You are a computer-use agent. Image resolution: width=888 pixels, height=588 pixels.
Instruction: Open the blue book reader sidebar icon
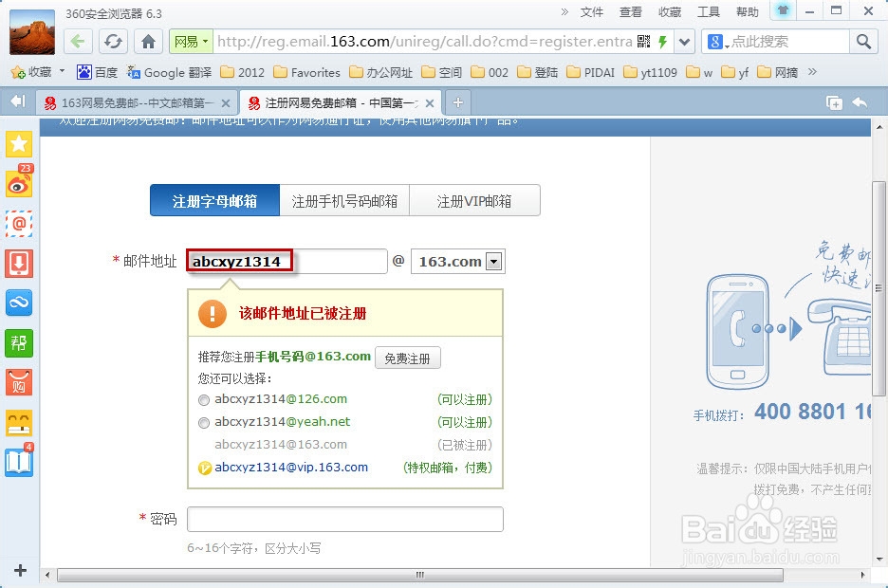pyautogui.click(x=19, y=461)
